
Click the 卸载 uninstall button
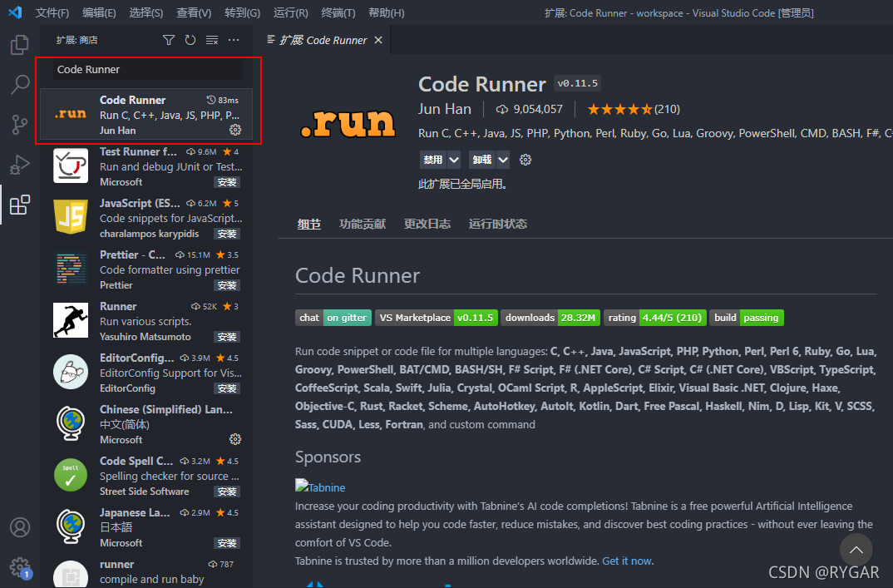click(x=482, y=160)
